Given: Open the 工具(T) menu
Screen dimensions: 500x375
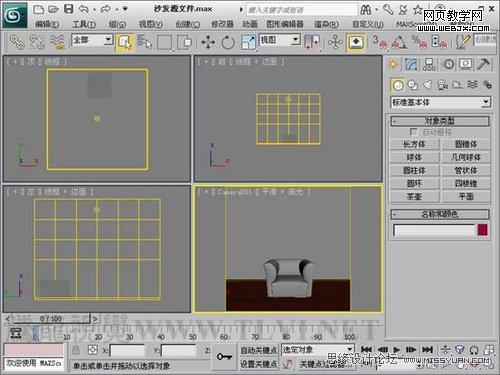Looking at the screenshot, I should pos(84,24).
